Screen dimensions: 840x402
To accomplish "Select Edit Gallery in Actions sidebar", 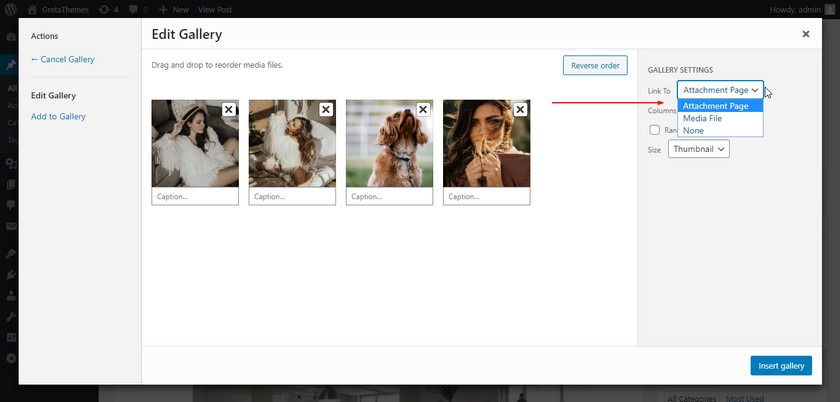I will 54,95.
